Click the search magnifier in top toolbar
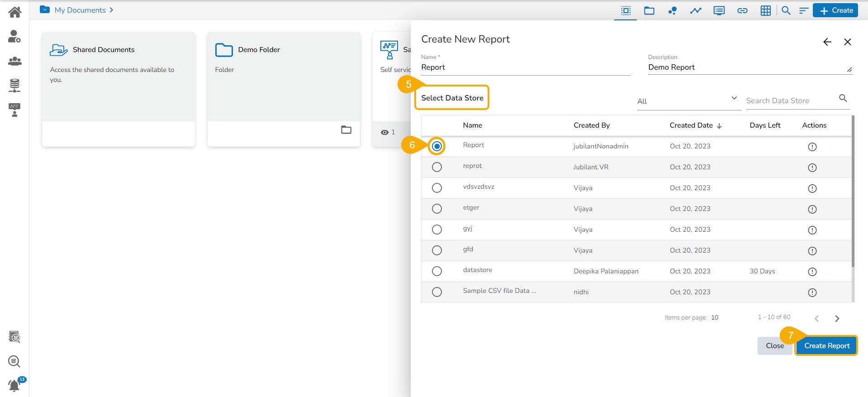868x397 pixels. click(x=786, y=10)
